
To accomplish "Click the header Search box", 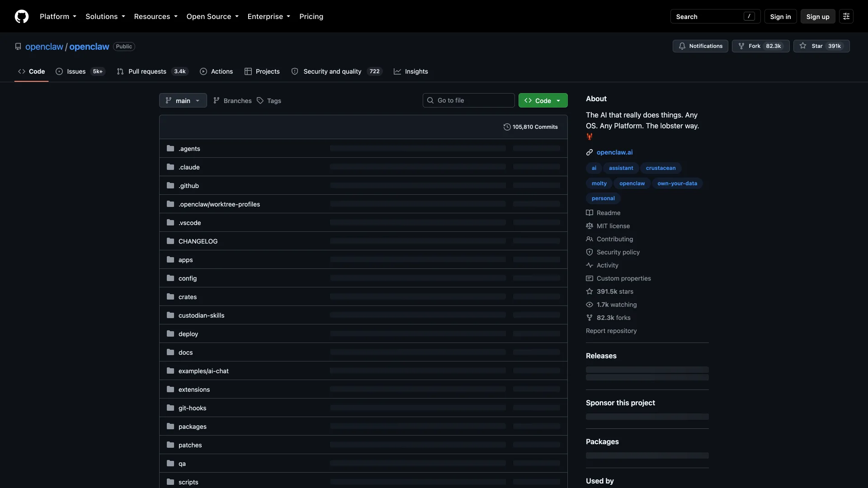I will tap(715, 17).
